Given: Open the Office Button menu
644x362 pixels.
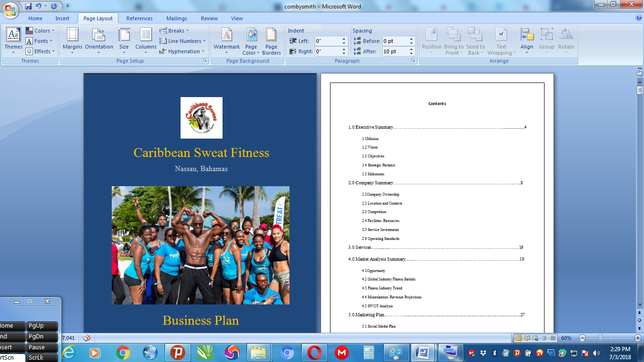Looking at the screenshot, I should coord(10,9).
